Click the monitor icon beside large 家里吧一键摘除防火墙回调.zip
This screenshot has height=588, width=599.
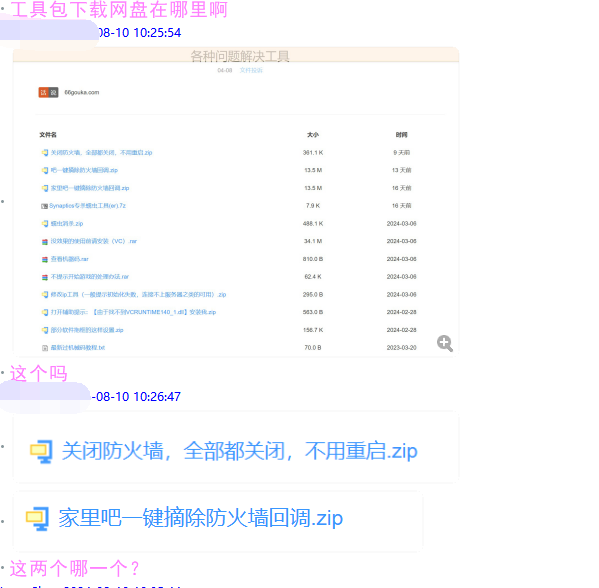pyautogui.click(x=37, y=518)
